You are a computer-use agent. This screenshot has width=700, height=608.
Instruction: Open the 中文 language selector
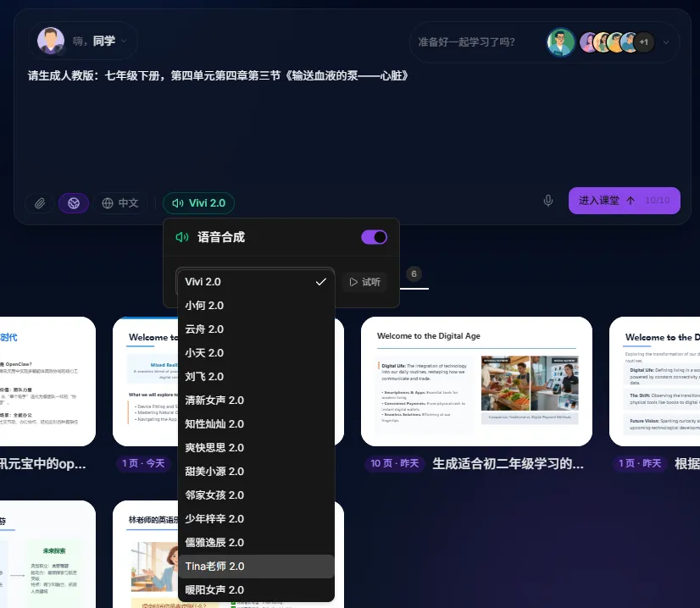[120, 203]
